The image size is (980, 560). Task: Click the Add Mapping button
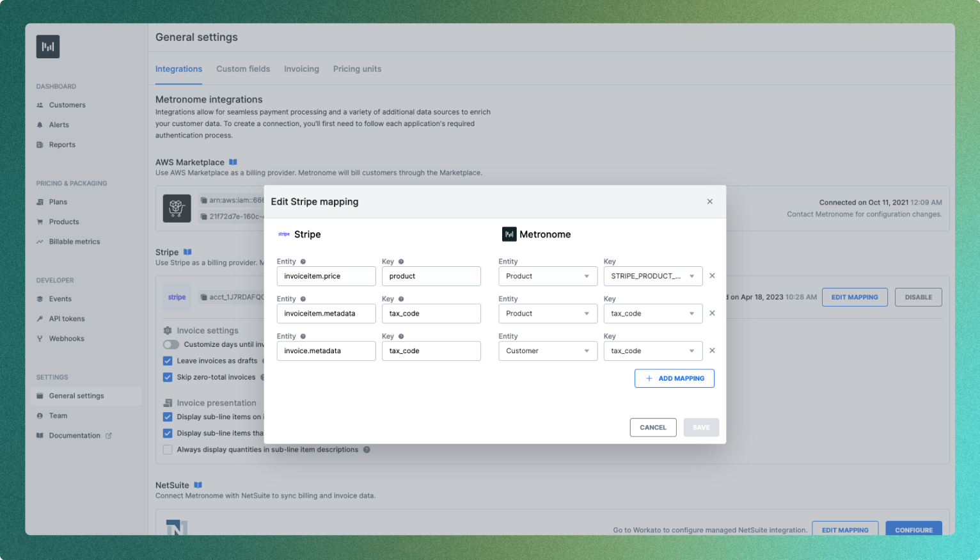(674, 378)
